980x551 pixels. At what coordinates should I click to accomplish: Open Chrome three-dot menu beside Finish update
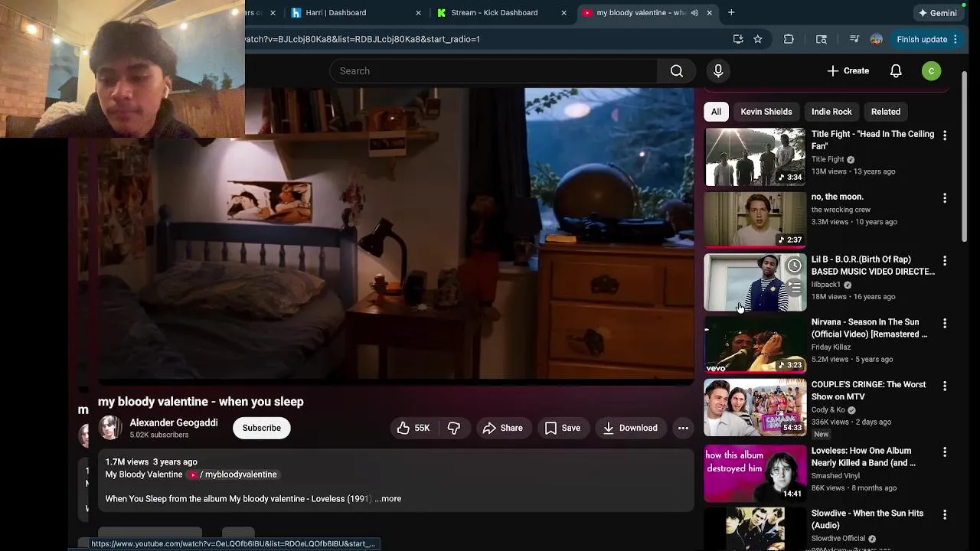click(x=955, y=39)
